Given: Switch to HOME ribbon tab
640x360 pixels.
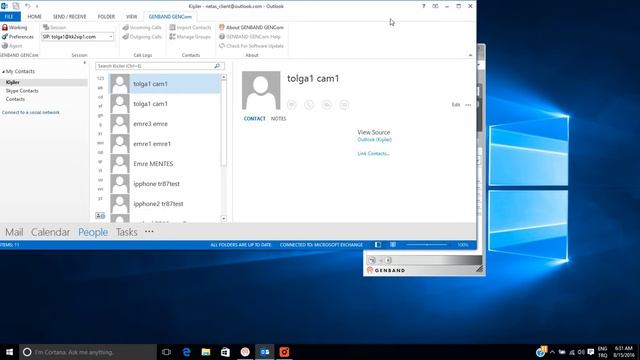Looking at the screenshot, I should pyautogui.click(x=34, y=17).
